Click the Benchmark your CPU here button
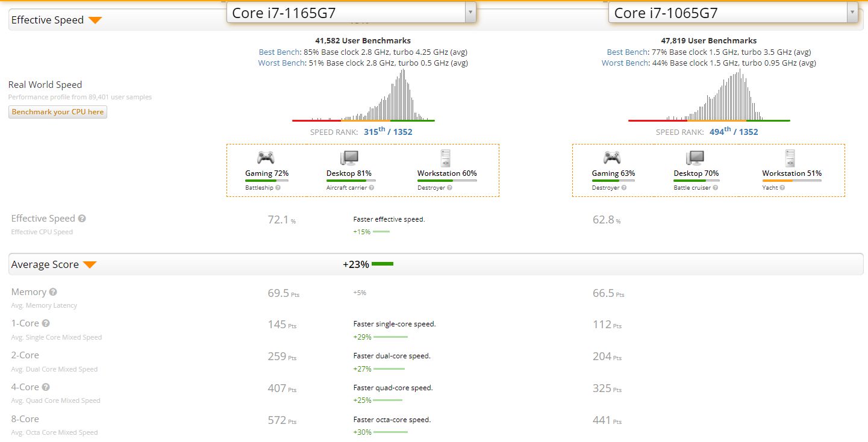The width and height of the screenshot is (868, 442). (58, 112)
